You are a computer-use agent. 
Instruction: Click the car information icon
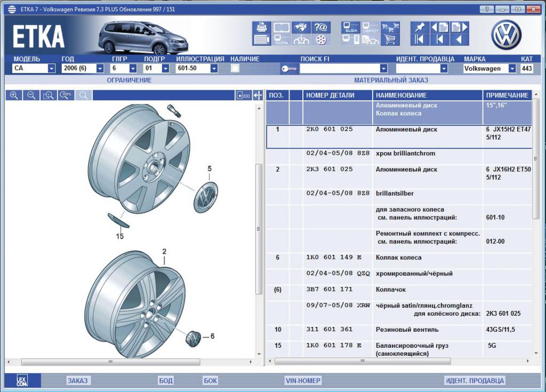tap(301, 39)
